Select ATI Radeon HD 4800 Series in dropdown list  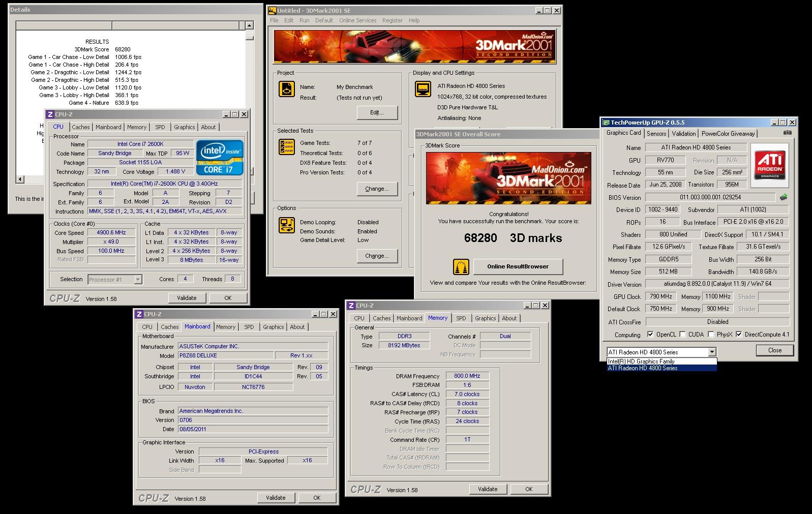[x=661, y=368]
